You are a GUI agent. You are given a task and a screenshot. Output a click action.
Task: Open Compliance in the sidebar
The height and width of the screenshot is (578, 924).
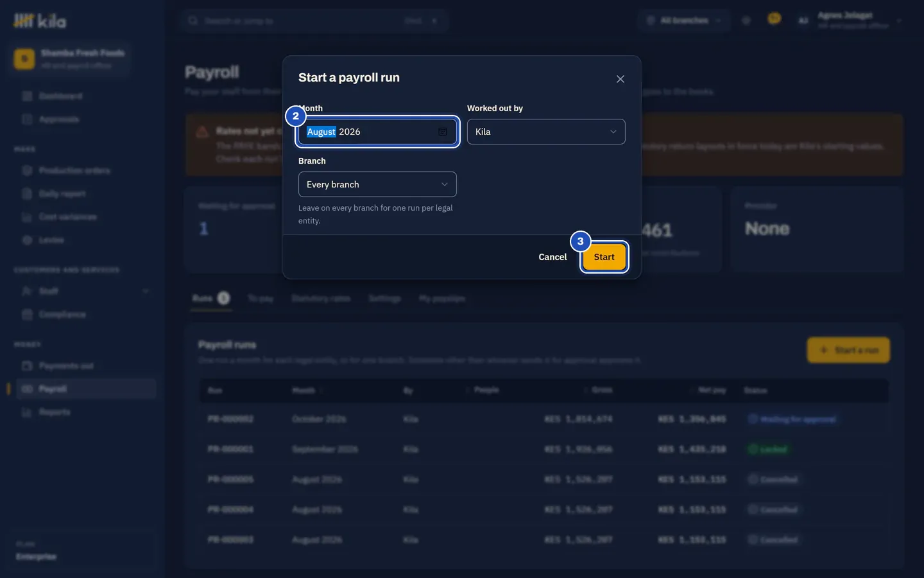click(x=85, y=314)
